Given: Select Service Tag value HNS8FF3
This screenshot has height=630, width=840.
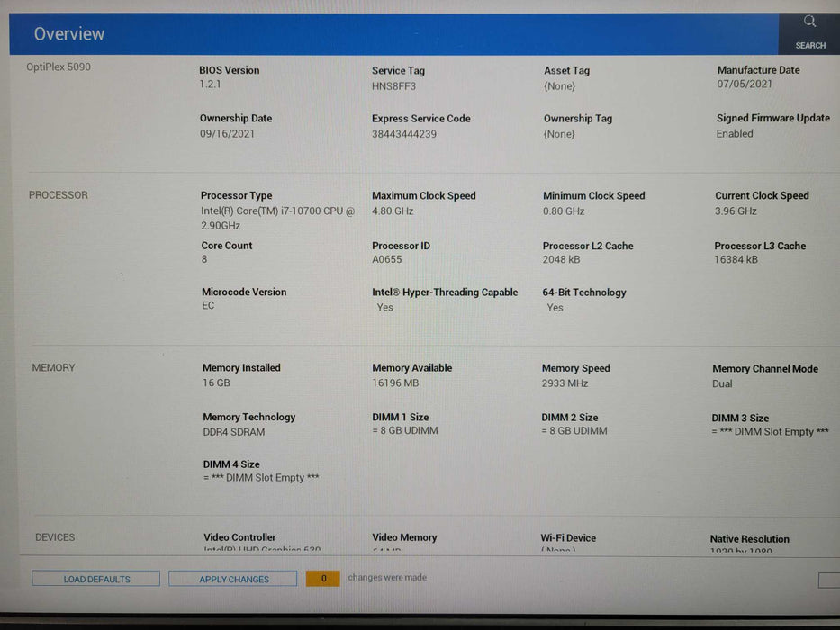Looking at the screenshot, I should point(393,86).
